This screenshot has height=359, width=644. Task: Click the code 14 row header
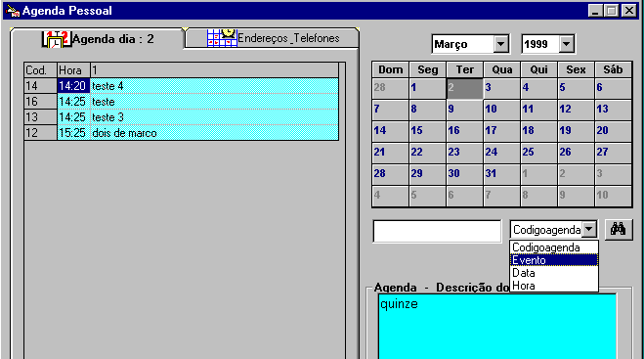coord(40,86)
